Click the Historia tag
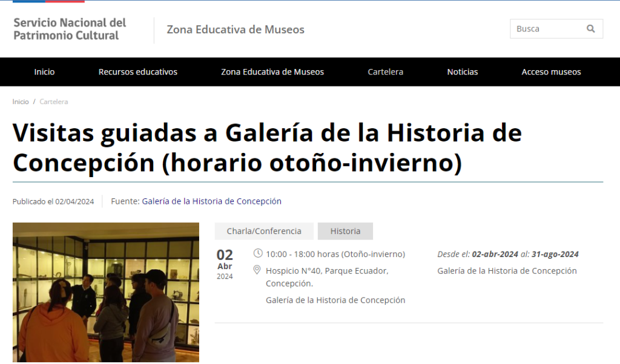 click(345, 231)
